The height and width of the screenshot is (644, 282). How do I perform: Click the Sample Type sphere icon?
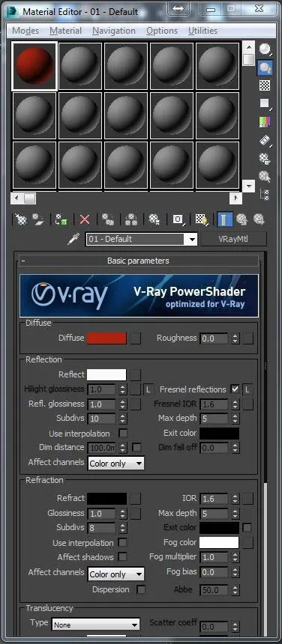(x=265, y=49)
